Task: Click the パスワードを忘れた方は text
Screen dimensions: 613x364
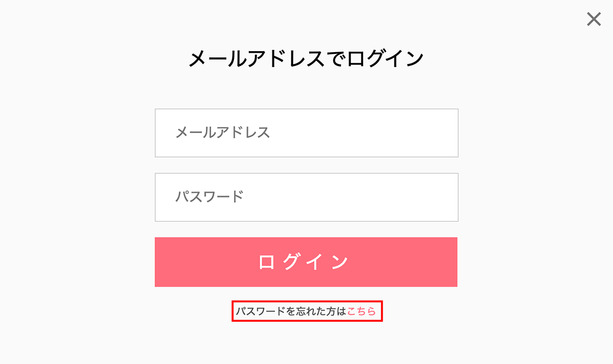Action: click(x=291, y=312)
